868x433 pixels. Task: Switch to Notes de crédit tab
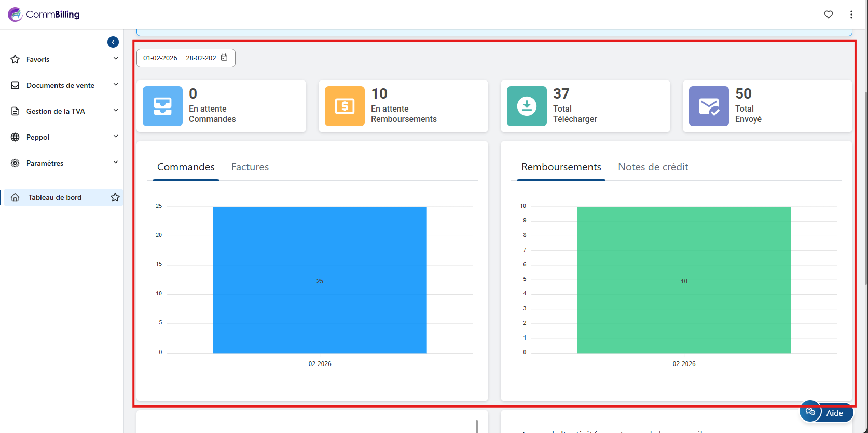[x=653, y=167]
